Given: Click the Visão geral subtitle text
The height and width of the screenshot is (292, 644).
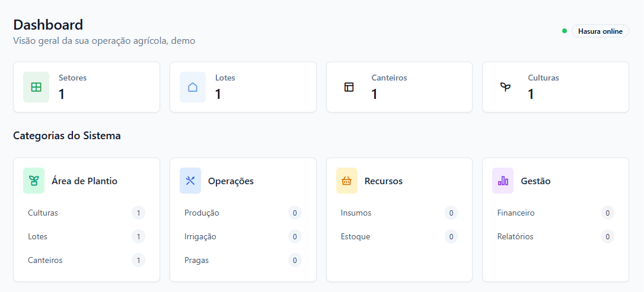Looking at the screenshot, I should point(104,41).
